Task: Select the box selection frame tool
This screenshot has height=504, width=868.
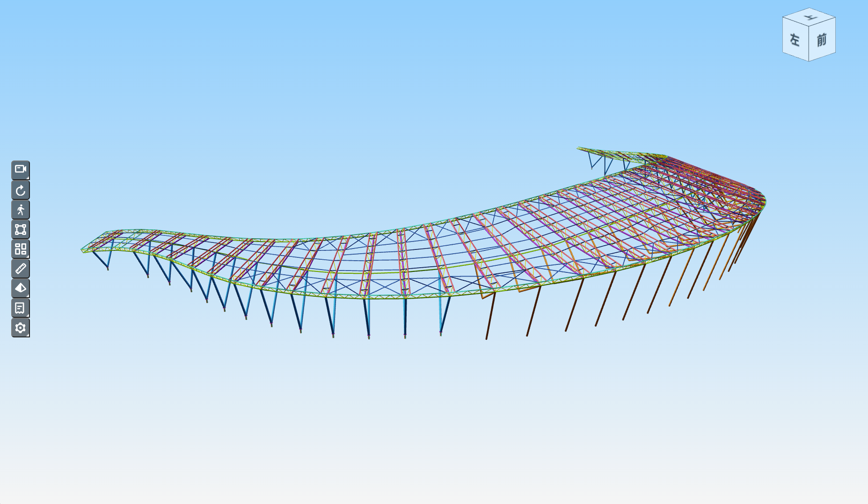Action: (21, 229)
